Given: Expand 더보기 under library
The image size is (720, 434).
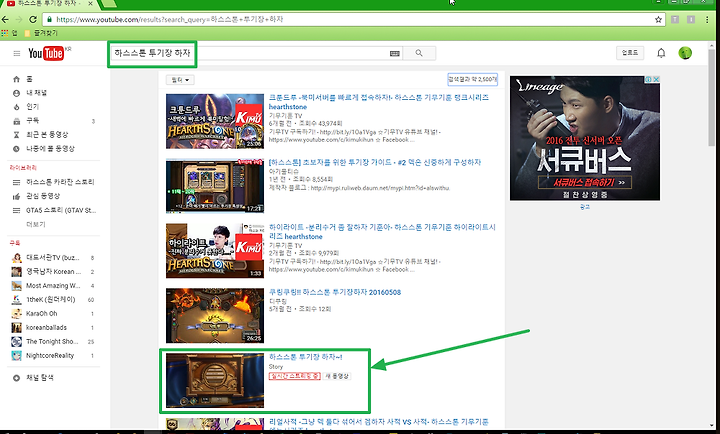Looking at the screenshot, I should [x=36, y=225].
